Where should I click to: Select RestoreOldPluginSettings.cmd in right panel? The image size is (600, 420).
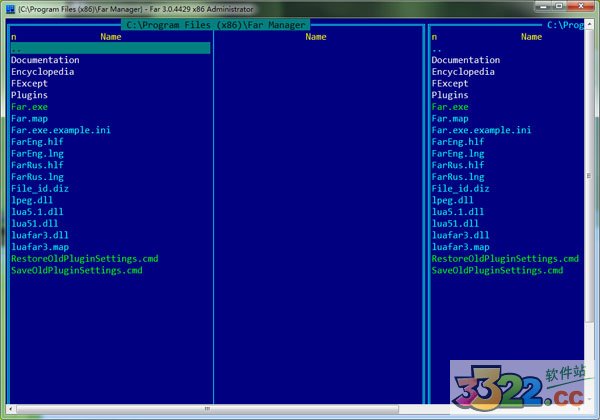pyautogui.click(x=505, y=259)
